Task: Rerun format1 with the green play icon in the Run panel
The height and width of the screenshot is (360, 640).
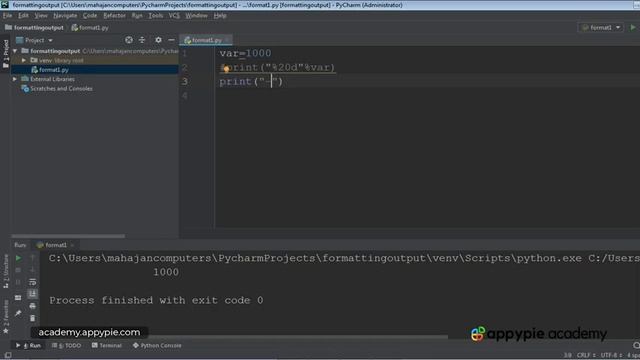Action: [18, 258]
